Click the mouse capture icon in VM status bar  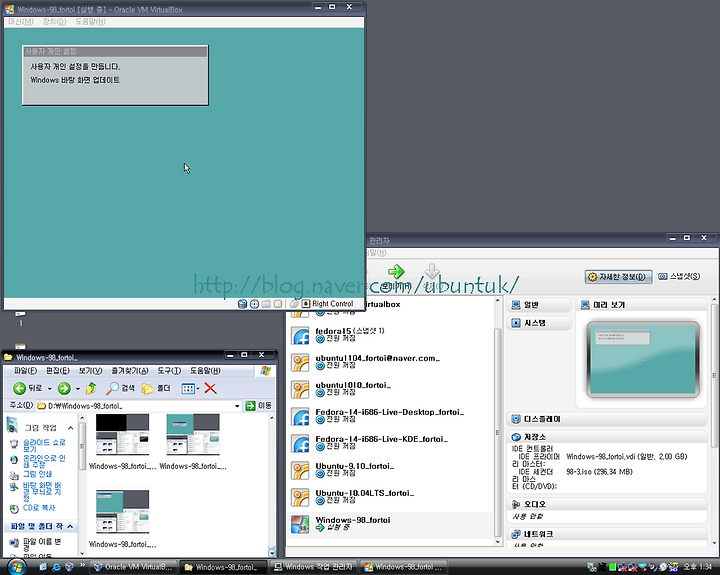point(294,304)
